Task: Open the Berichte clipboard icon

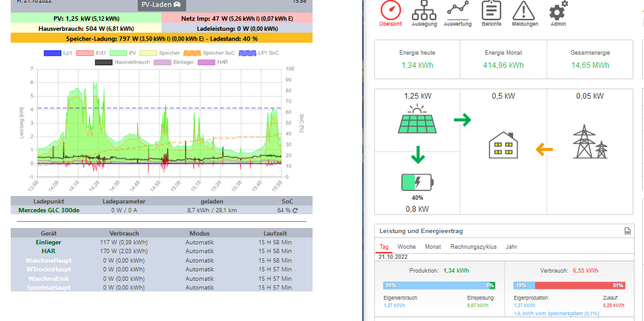Action: 491,11
